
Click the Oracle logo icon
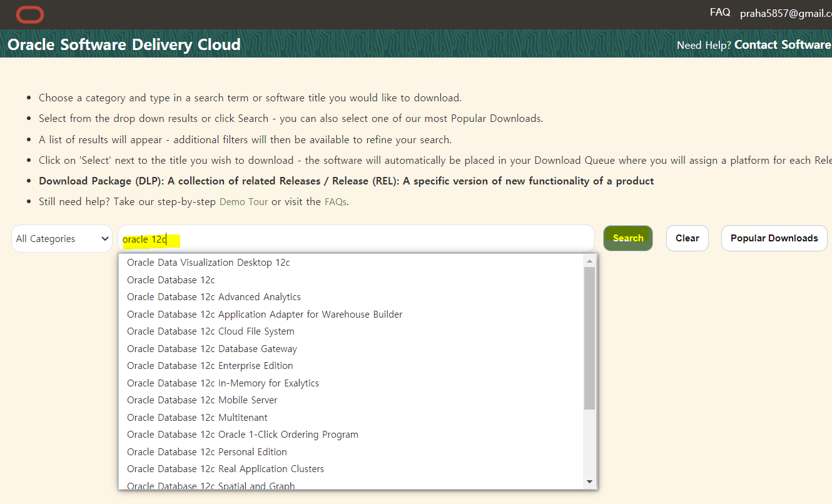[30, 14]
